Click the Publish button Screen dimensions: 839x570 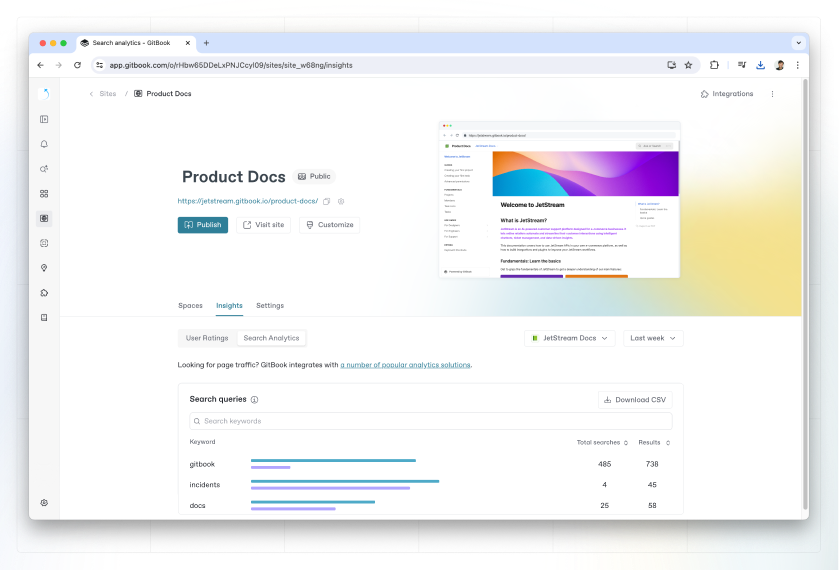pos(203,225)
